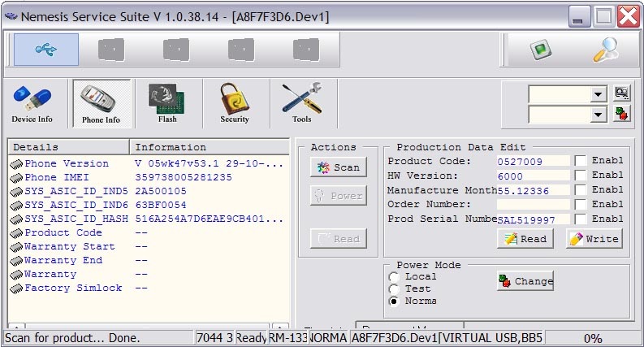The height and width of the screenshot is (347, 644).
Task: Select the IMEI value 359738005281235
Action: point(184,178)
